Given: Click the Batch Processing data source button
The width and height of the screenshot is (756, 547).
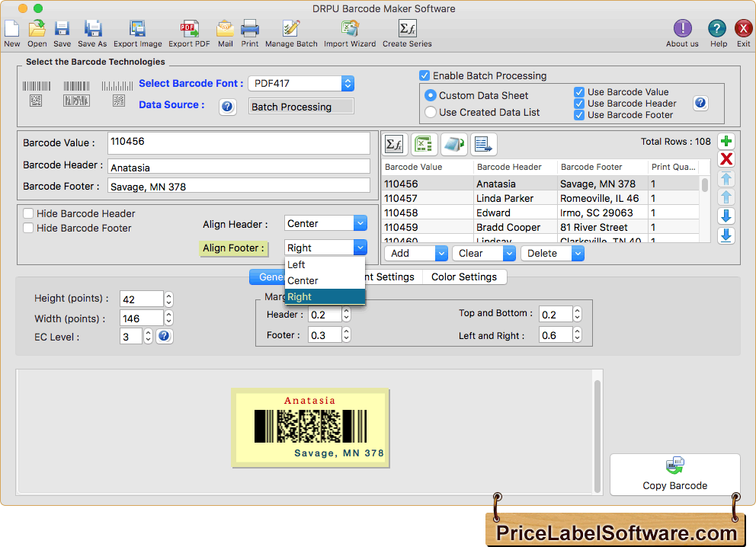Looking at the screenshot, I should 301,107.
